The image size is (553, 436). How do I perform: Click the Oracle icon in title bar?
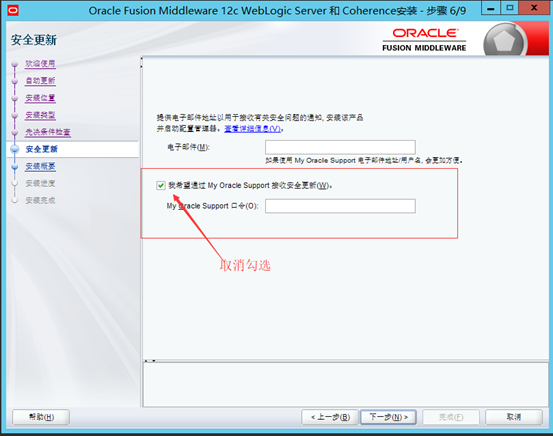coord(13,10)
